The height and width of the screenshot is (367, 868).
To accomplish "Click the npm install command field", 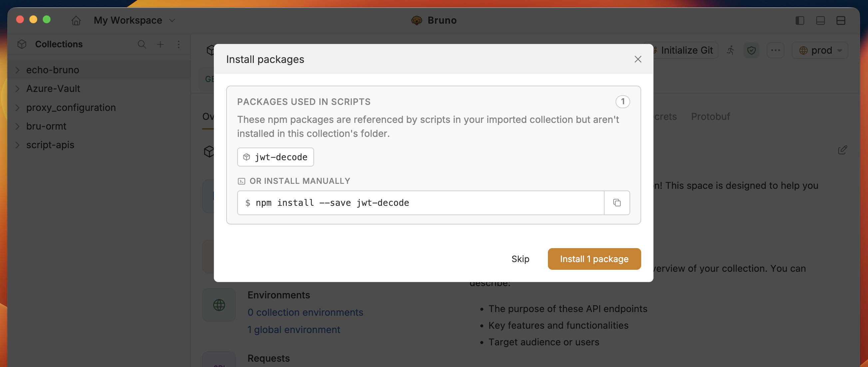I will pyautogui.click(x=421, y=203).
